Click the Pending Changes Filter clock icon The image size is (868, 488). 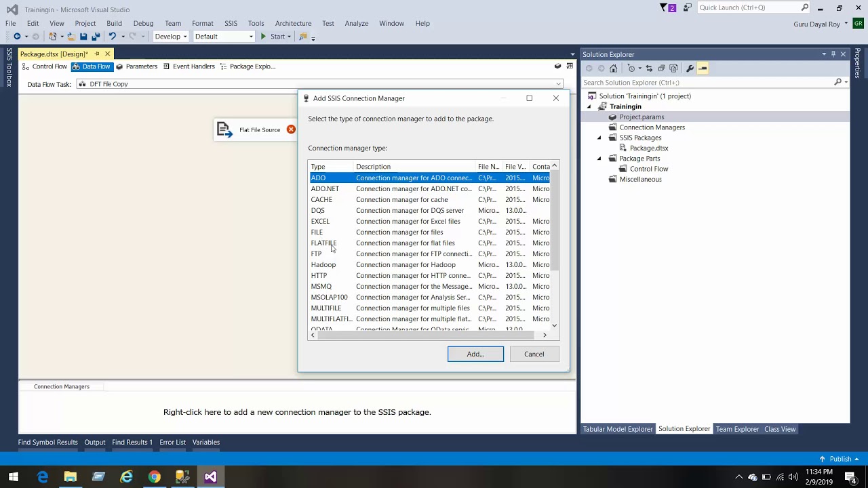point(631,68)
